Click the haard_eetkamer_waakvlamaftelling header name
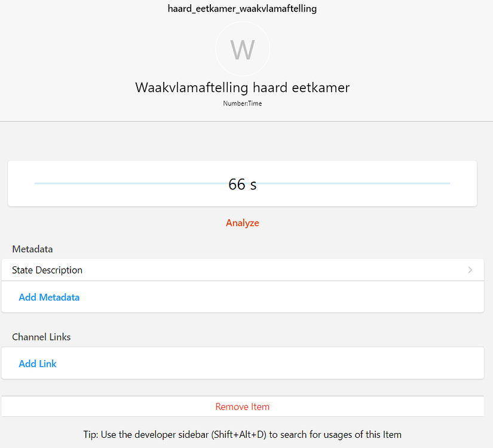The height and width of the screenshot is (448, 493). pyautogui.click(x=242, y=8)
